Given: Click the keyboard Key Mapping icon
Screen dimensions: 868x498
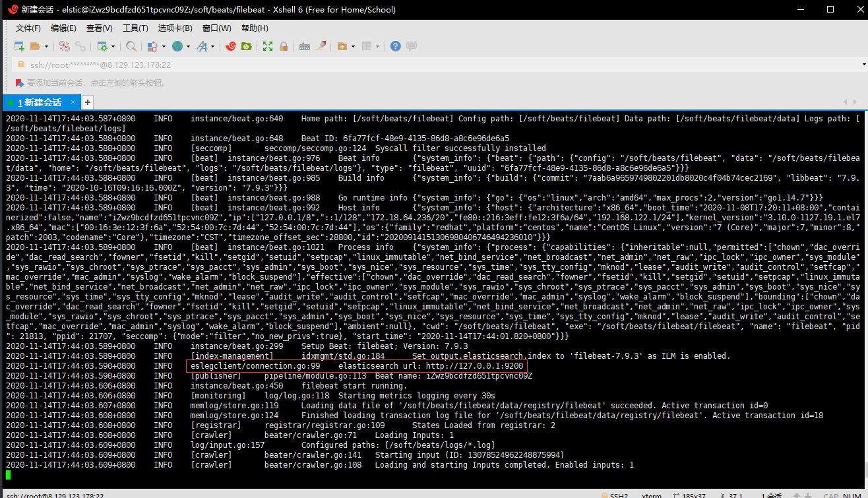Looking at the screenshot, I should point(304,46).
